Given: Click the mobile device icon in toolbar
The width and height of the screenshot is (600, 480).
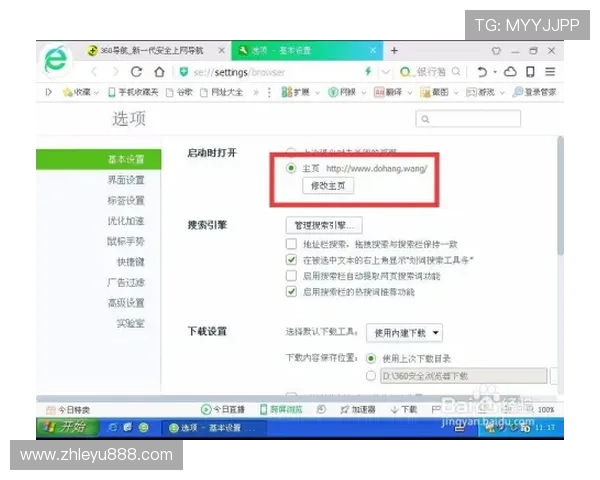Looking at the screenshot, I should (x=530, y=72).
